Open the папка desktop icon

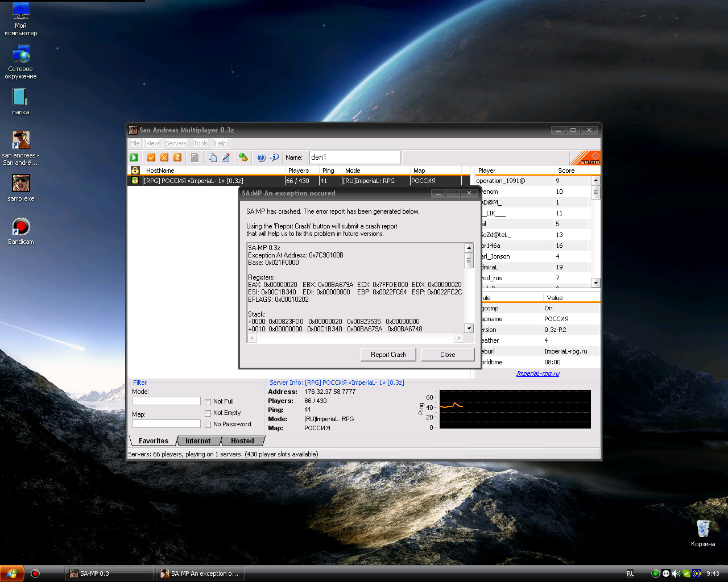tap(20, 101)
